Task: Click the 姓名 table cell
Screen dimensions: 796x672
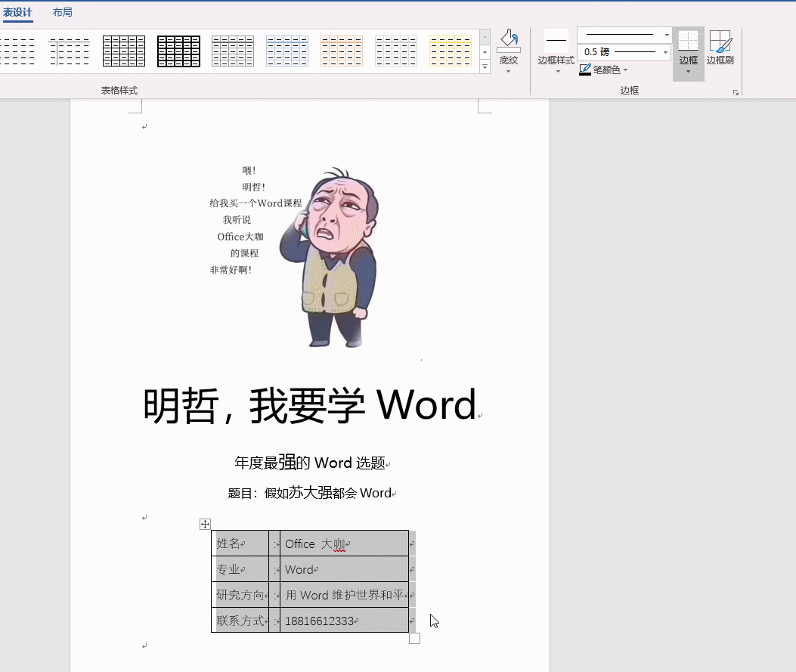Action: (240, 543)
